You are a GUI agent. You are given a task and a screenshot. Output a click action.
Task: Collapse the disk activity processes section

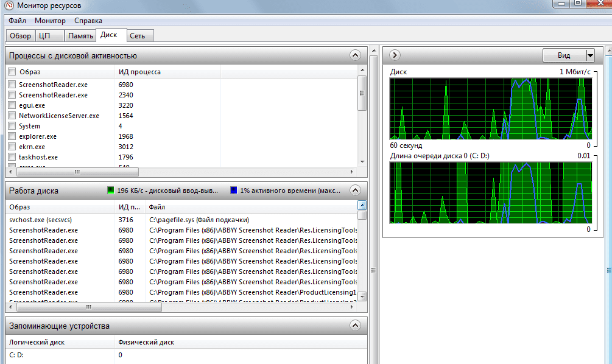point(356,55)
